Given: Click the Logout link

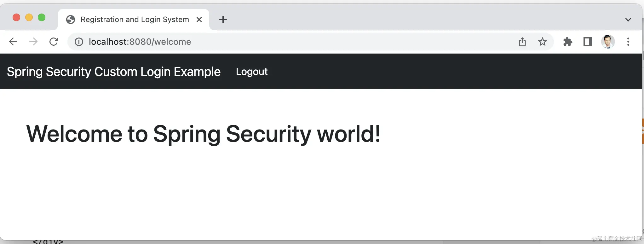Looking at the screenshot, I should click(251, 72).
